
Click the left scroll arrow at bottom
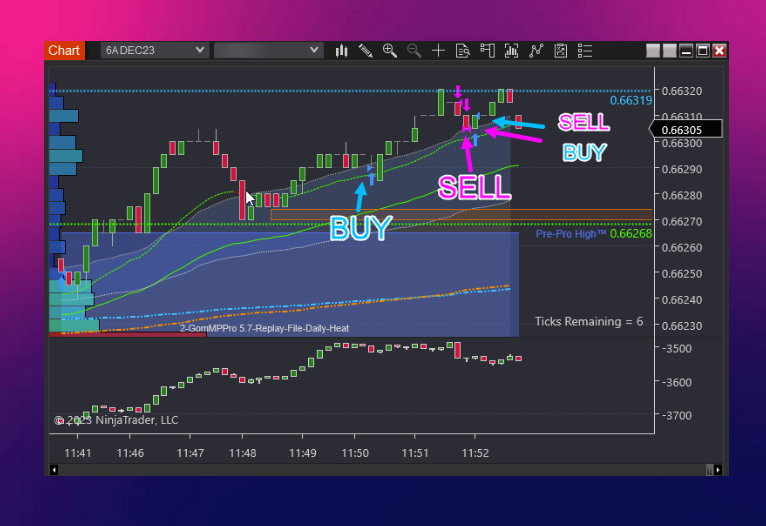[x=53, y=469]
